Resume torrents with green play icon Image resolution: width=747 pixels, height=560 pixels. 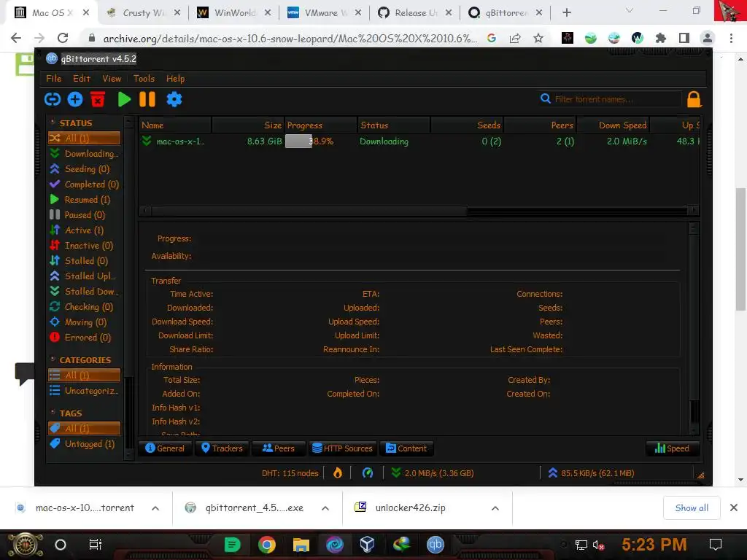124,99
